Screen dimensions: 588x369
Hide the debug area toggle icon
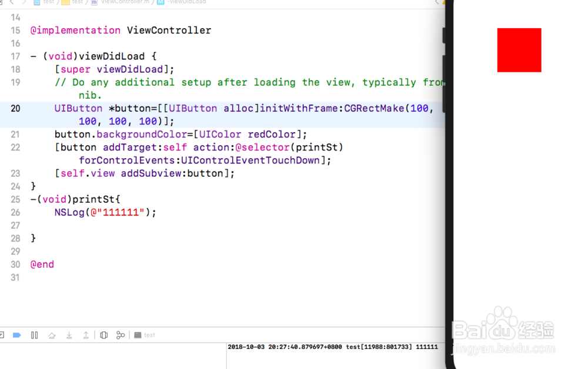click(2, 335)
